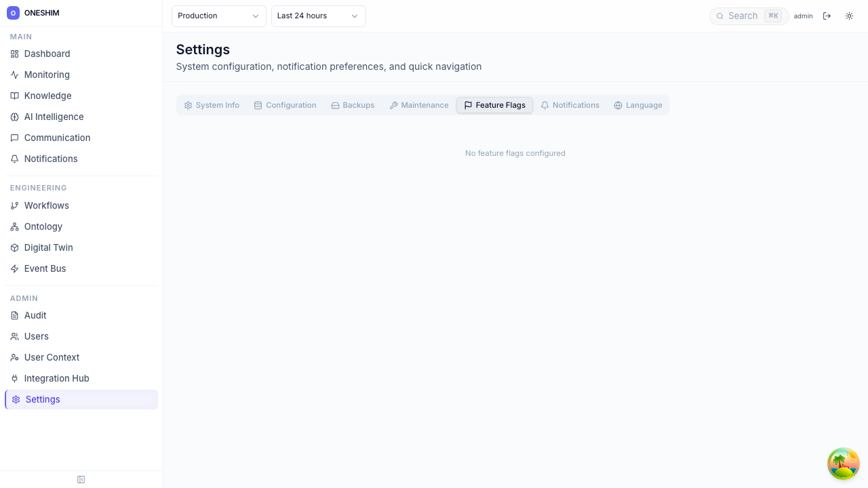868x488 pixels.
Task: Open the Backups tab
Action: (353, 105)
